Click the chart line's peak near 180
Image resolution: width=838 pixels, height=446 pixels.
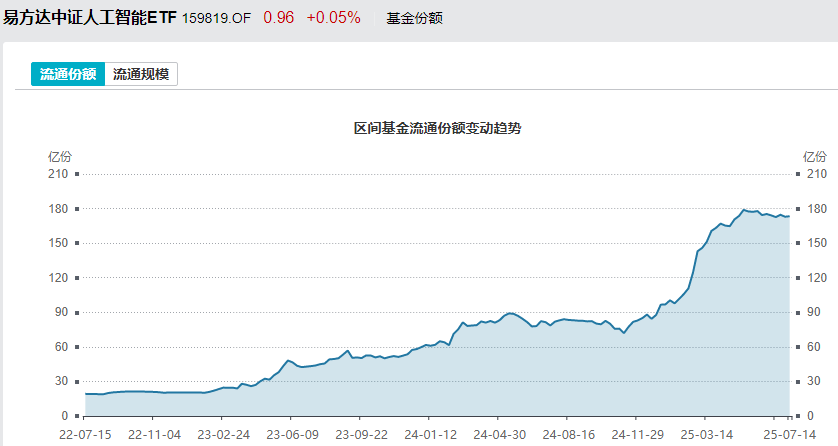[744, 210]
